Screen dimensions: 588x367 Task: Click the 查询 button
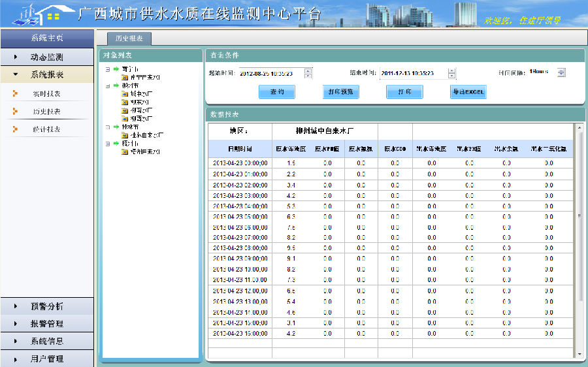[x=276, y=92]
